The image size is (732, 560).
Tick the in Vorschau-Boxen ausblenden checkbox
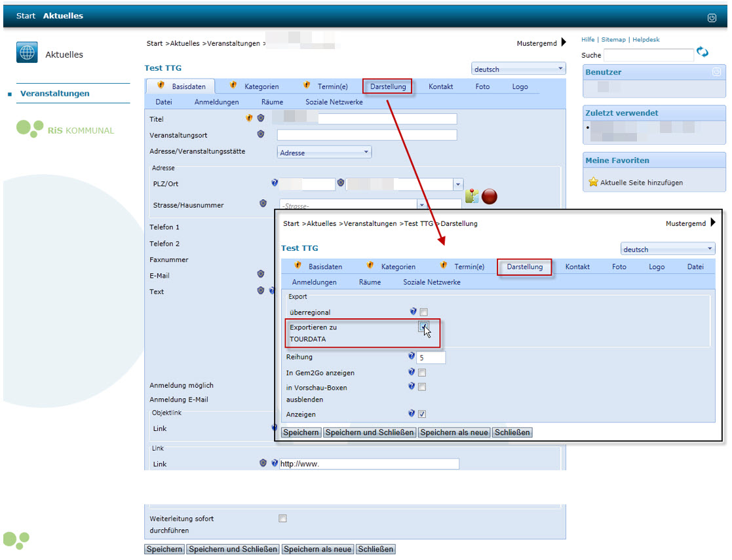[x=422, y=386]
